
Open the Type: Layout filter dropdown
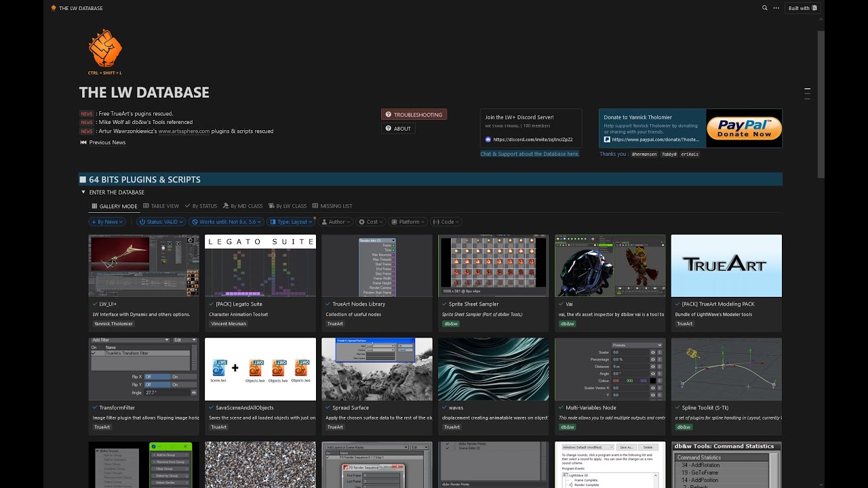point(292,222)
